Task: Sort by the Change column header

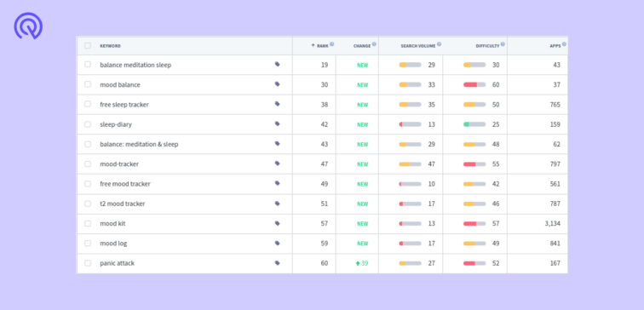Action: coord(362,46)
